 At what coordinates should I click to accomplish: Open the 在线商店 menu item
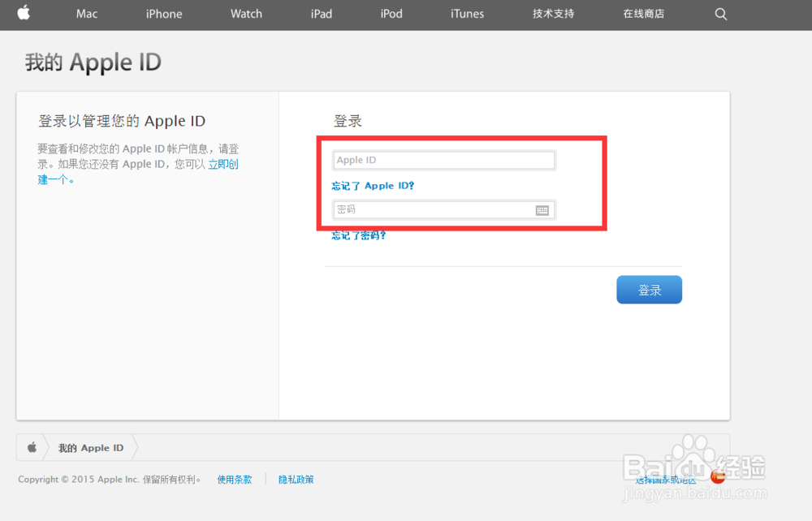(x=644, y=14)
